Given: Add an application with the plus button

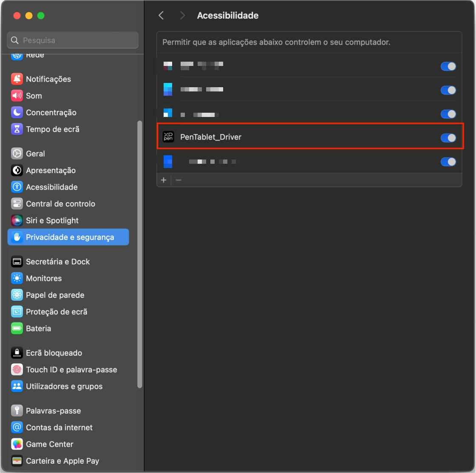Looking at the screenshot, I should point(164,180).
